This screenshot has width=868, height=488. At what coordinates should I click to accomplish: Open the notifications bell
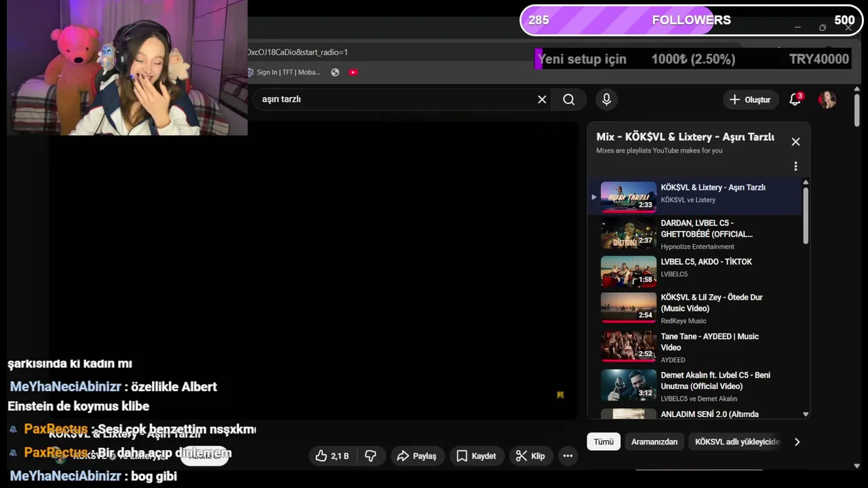(x=795, y=100)
